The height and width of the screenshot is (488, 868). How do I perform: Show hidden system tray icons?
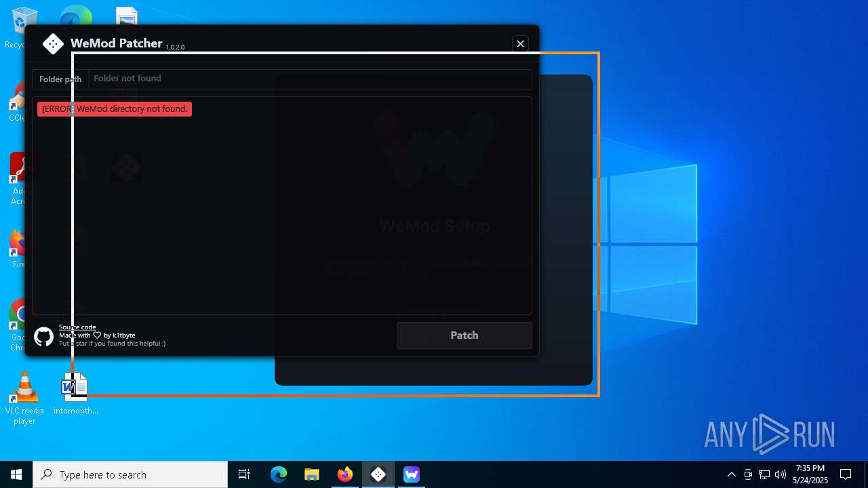tap(731, 474)
